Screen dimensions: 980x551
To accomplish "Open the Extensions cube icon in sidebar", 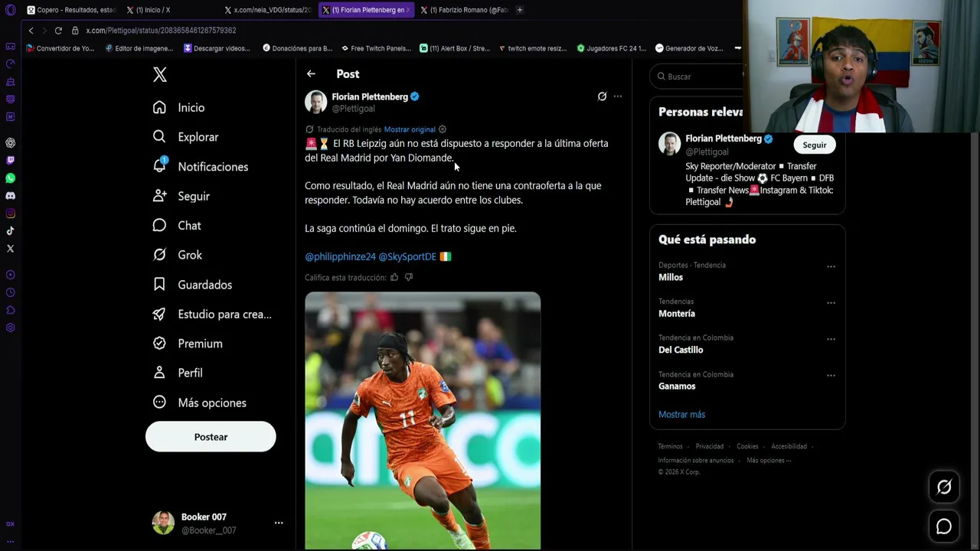I will [x=10, y=310].
